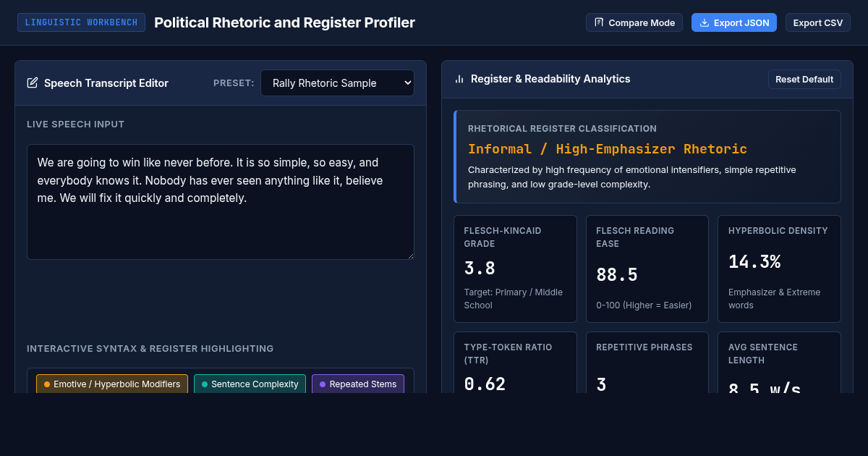
Task: Click the Flesch Reading Ease value 88.5
Action: (617, 275)
